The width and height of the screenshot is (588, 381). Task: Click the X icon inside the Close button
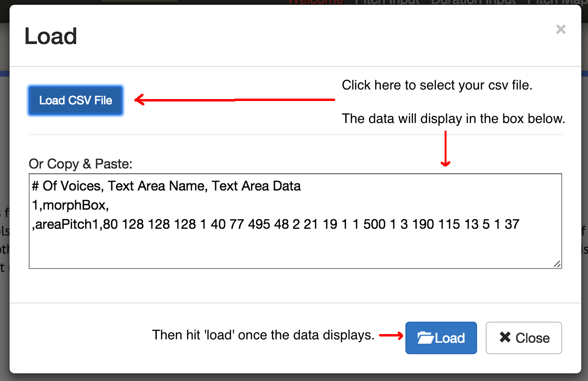coord(505,338)
